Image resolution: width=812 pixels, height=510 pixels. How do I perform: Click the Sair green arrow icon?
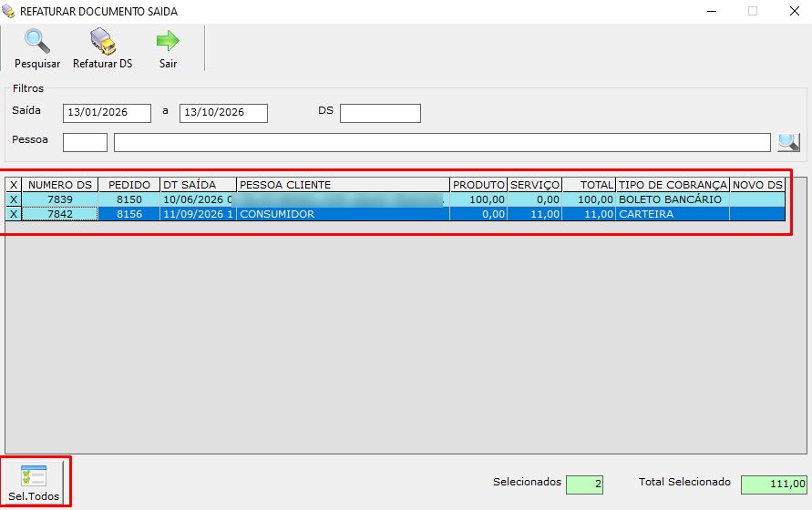pos(168,41)
